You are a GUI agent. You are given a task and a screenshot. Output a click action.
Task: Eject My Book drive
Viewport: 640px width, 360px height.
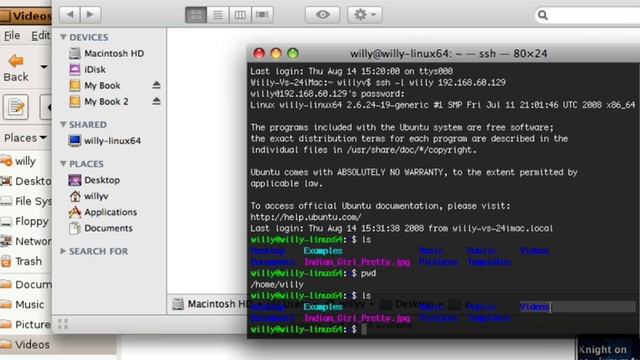pyautogui.click(x=156, y=85)
